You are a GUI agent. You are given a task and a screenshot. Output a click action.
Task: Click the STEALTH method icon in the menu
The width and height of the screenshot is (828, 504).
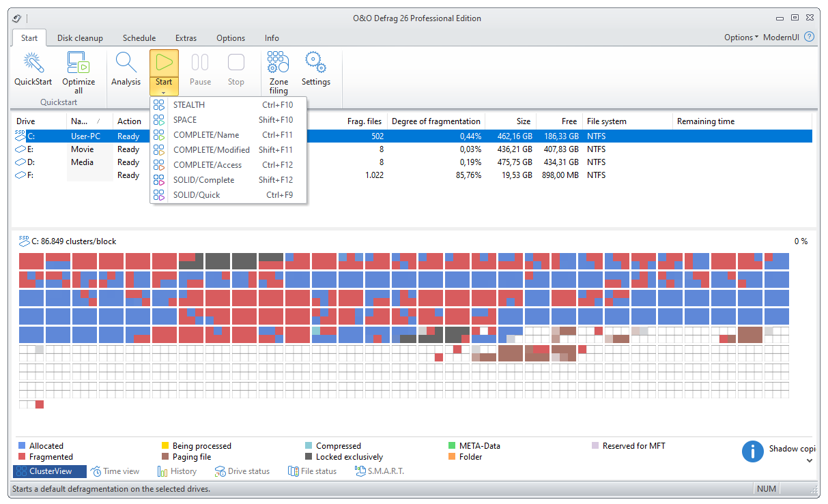click(x=159, y=105)
